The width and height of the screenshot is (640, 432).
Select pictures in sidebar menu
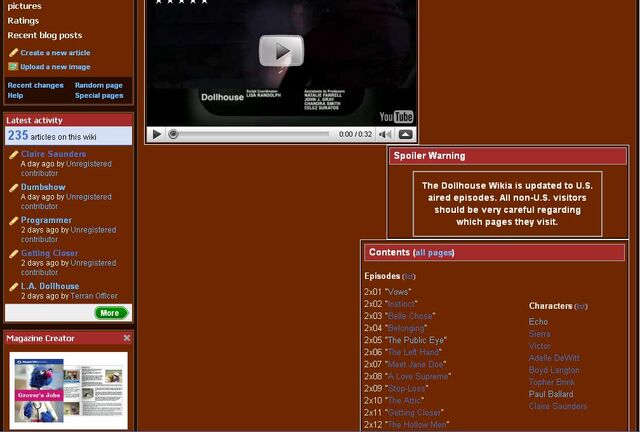coord(24,6)
